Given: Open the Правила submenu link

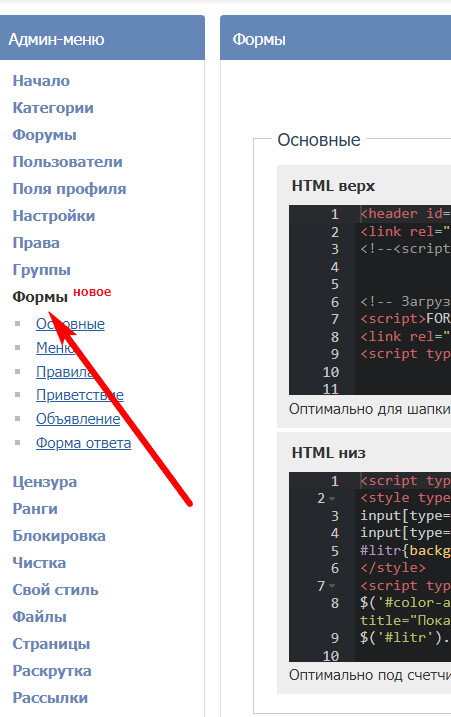Looking at the screenshot, I should pos(65,371).
